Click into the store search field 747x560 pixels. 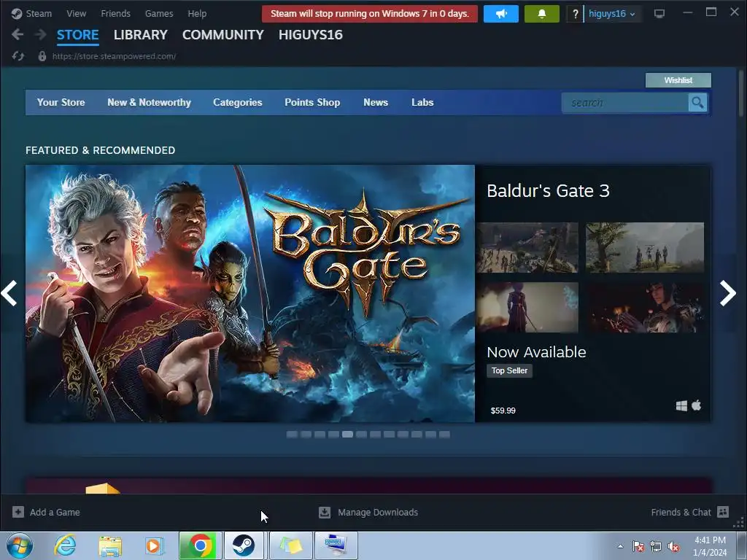tap(625, 102)
